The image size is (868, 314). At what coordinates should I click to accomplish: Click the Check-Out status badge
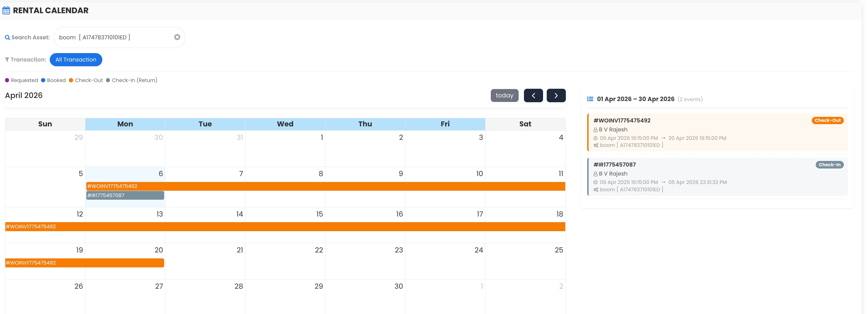pos(827,120)
